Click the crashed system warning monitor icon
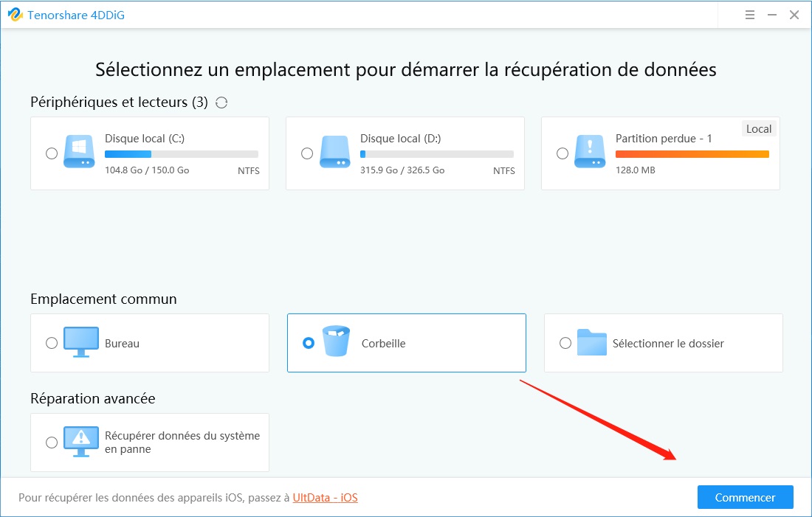 pos(80,442)
